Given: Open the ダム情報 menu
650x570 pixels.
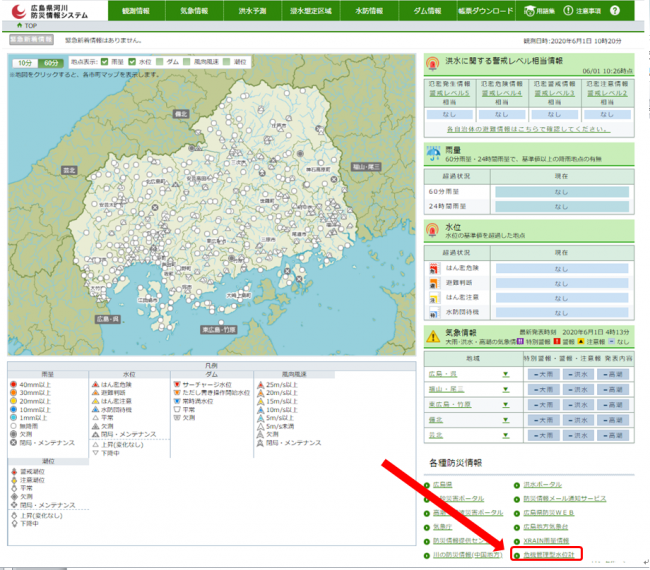Looking at the screenshot, I should pyautogui.click(x=427, y=11).
